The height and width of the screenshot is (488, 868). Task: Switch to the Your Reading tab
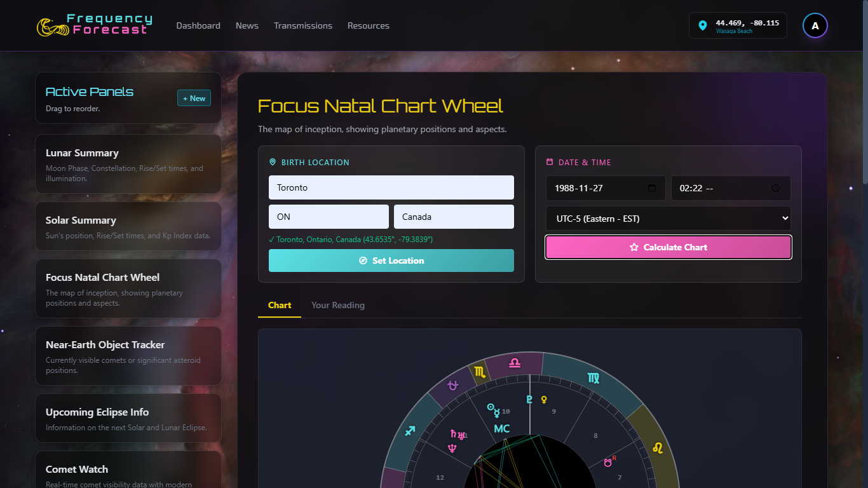pyautogui.click(x=338, y=305)
